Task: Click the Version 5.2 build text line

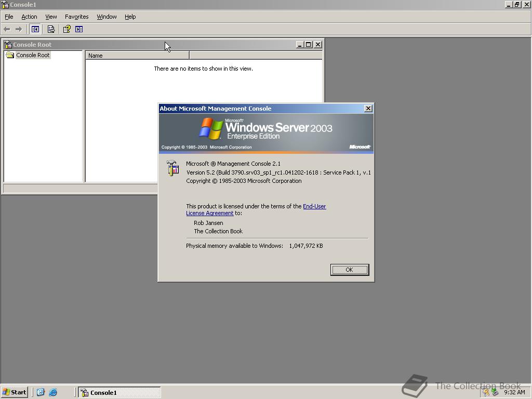Action: (x=278, y=172)
